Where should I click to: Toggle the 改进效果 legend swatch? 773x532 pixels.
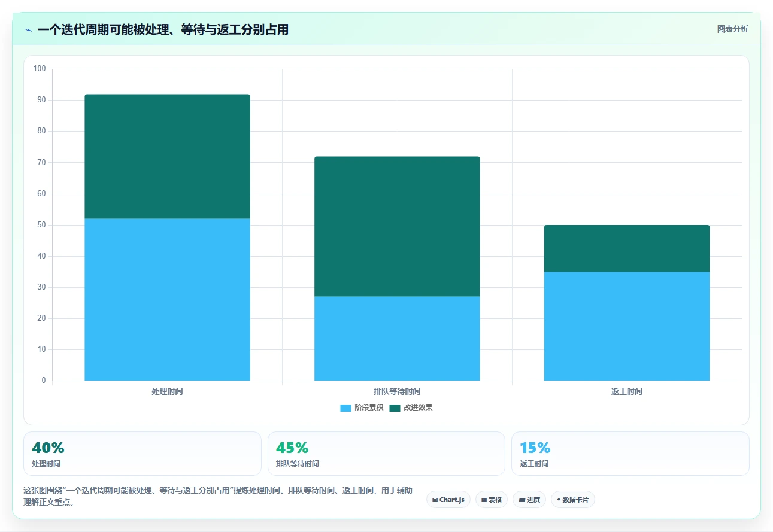coord(395,408)
